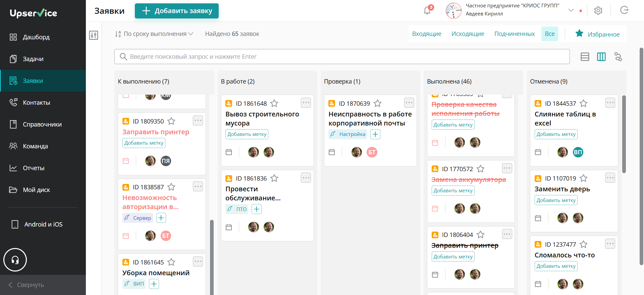This screenshot has width=644, height=295.
Task: Open request Уборка помещений
Action: 156,273
